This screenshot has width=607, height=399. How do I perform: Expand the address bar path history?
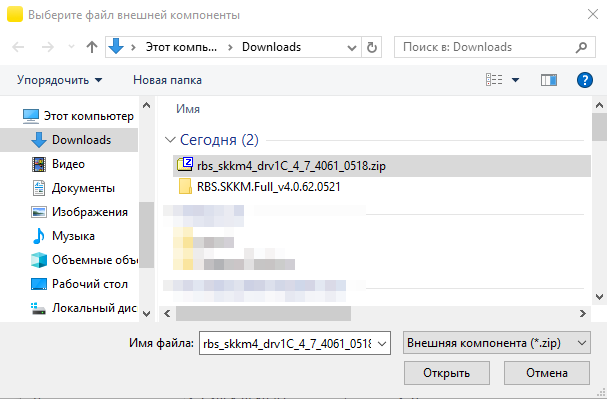pos(352,48)
